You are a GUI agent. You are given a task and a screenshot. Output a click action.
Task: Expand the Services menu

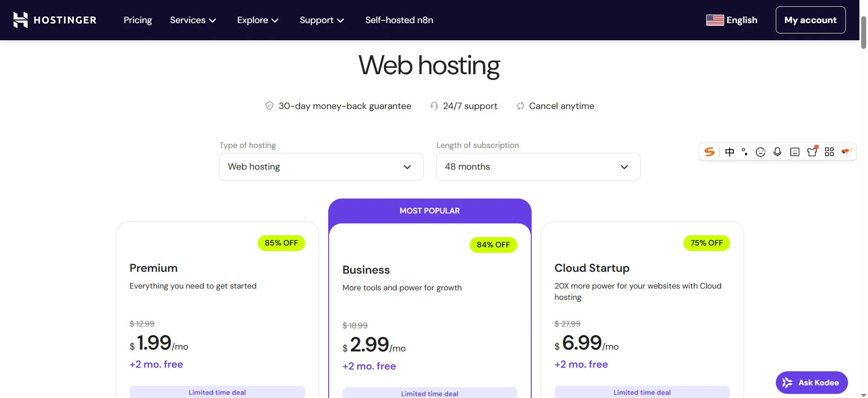(x=193, y=20)
